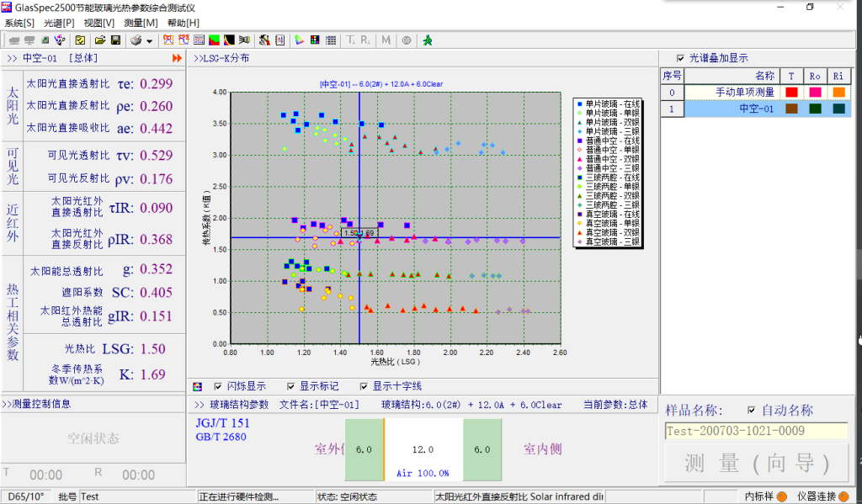The image size is (862, 504).
Task: Select the 手动单项测量 row in the list
Action: (756, 93)
